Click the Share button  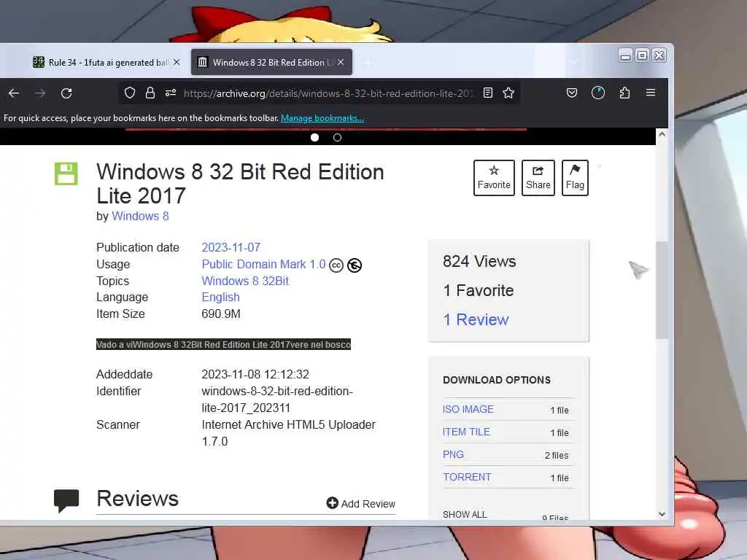pyautogui.click(x=538, y=178)
